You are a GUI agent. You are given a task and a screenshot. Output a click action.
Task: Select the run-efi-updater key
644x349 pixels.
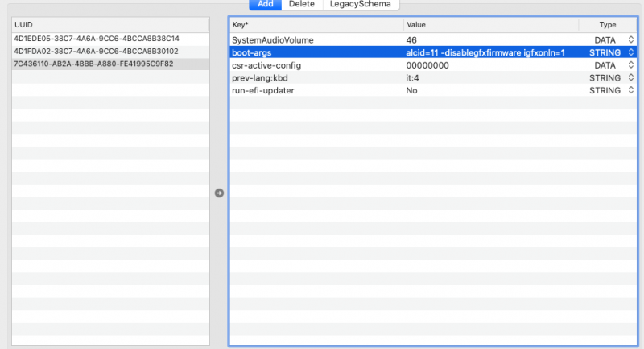click(263, 90)
